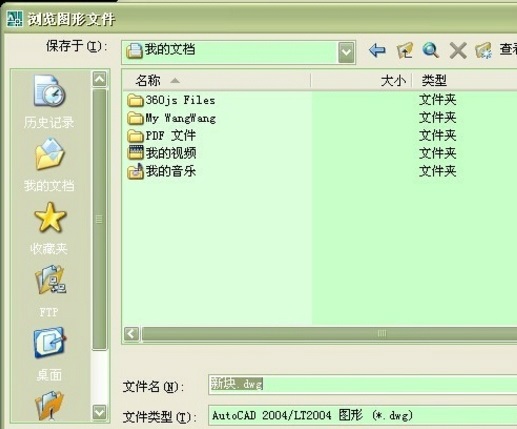Click 我的文档 text in location box
This screenshot has width=517, height=429.
[x=170, y=50]
